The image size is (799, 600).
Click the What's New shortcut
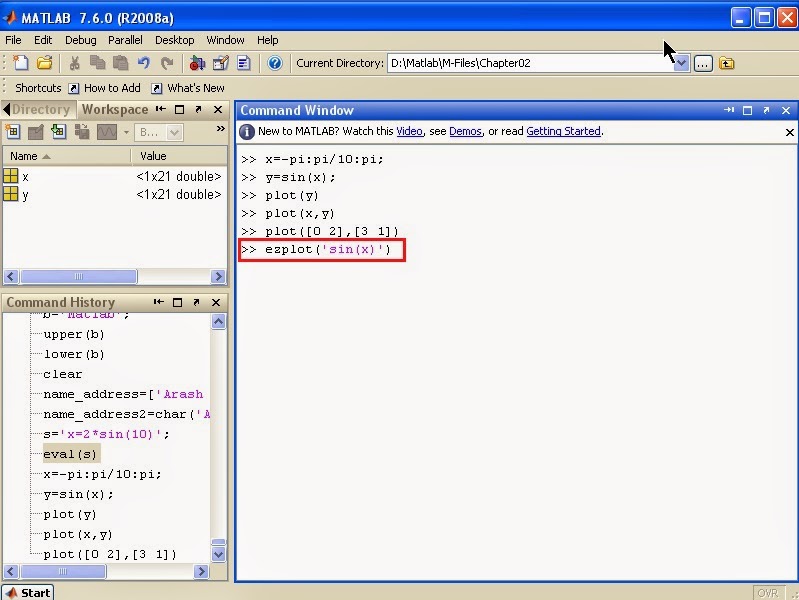pyautogui.click(x=188, y=88)
